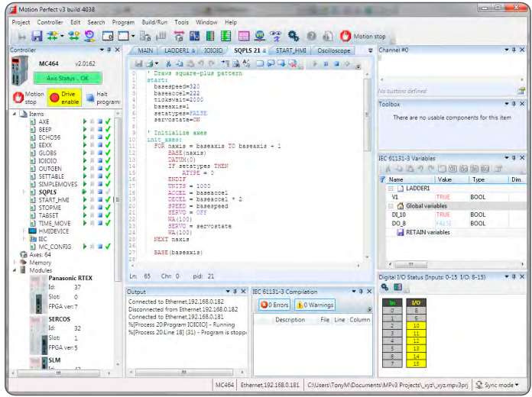Viewport: 532px width, 397px height.
Task: Open the Build/Run menu
Action: (x=154, y=22)
